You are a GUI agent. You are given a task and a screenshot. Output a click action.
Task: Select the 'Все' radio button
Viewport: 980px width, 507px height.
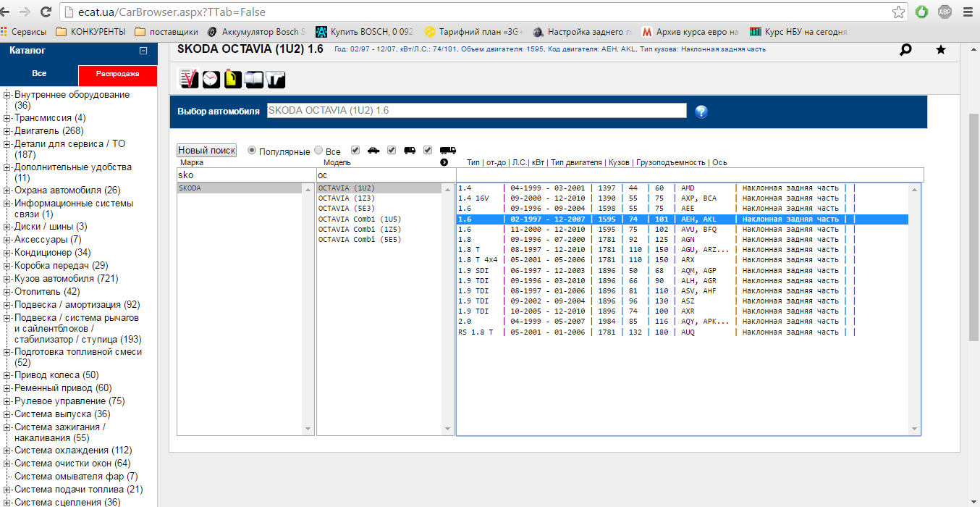pos(318,151)
